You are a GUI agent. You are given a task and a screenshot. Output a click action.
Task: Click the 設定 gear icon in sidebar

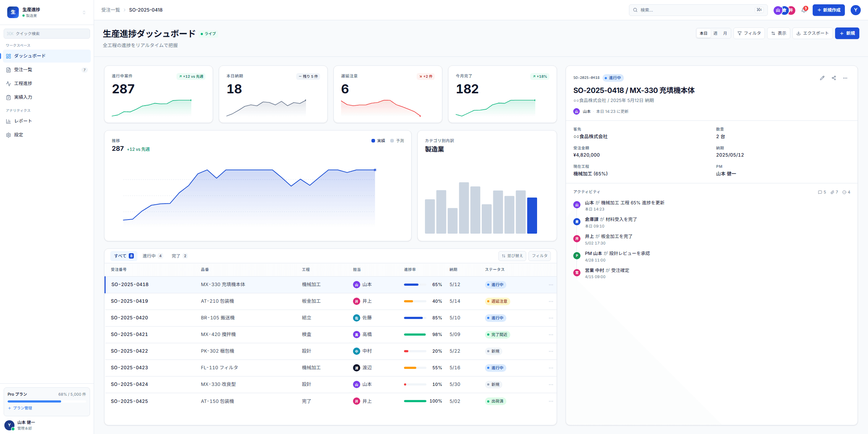click(x=8, y=135)
